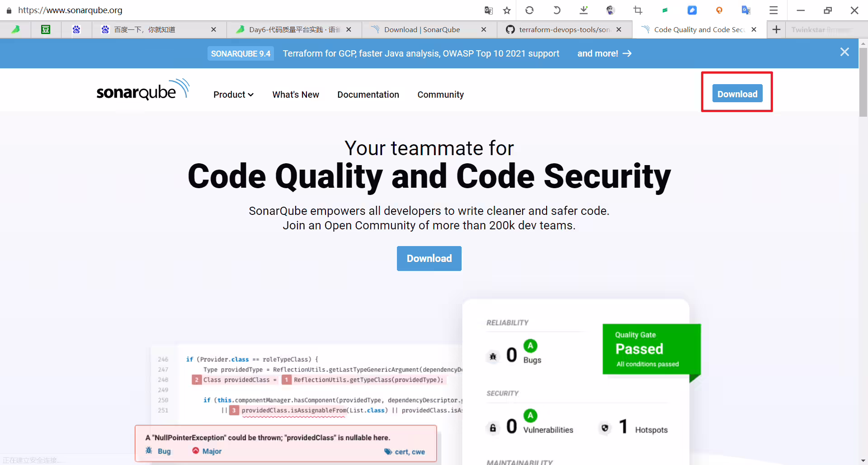Click the 'cert, cwe' tags

click(x=405, y=451)
